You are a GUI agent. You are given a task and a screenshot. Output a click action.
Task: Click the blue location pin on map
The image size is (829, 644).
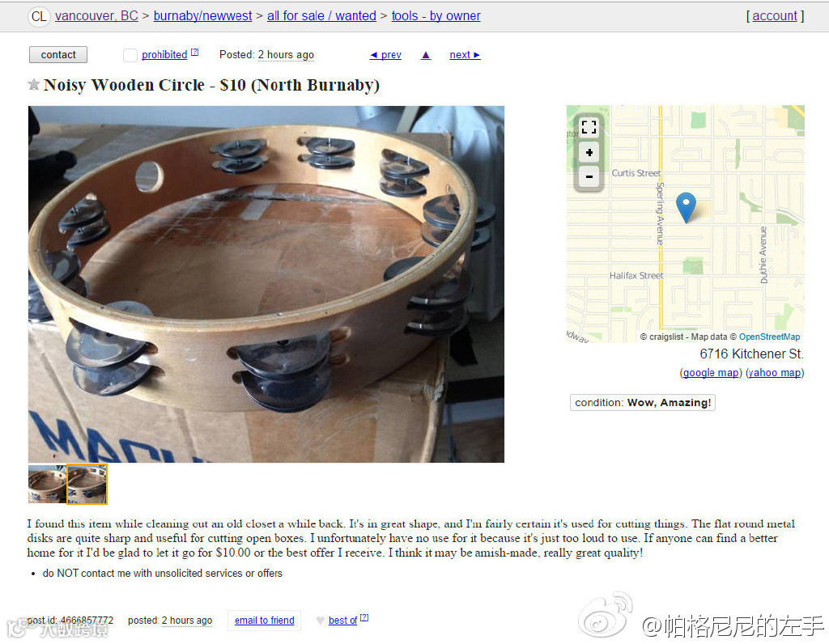(x=687, y=207)
